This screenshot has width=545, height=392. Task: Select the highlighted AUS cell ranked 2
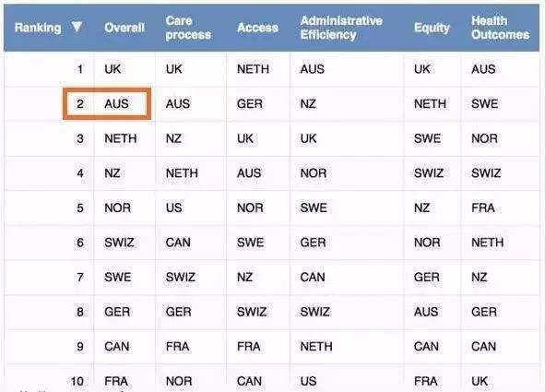coord(107,103)
